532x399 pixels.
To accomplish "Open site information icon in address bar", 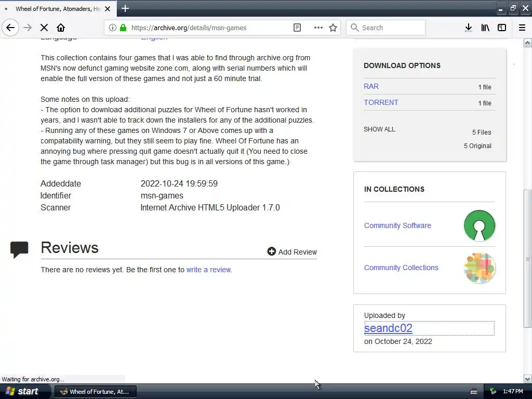I will click(113, 28).
